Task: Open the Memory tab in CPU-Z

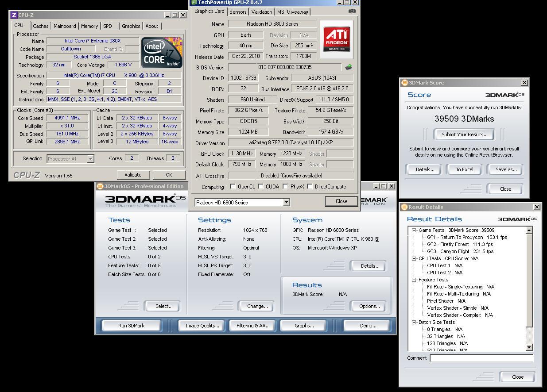Action: tap(89, 26)
